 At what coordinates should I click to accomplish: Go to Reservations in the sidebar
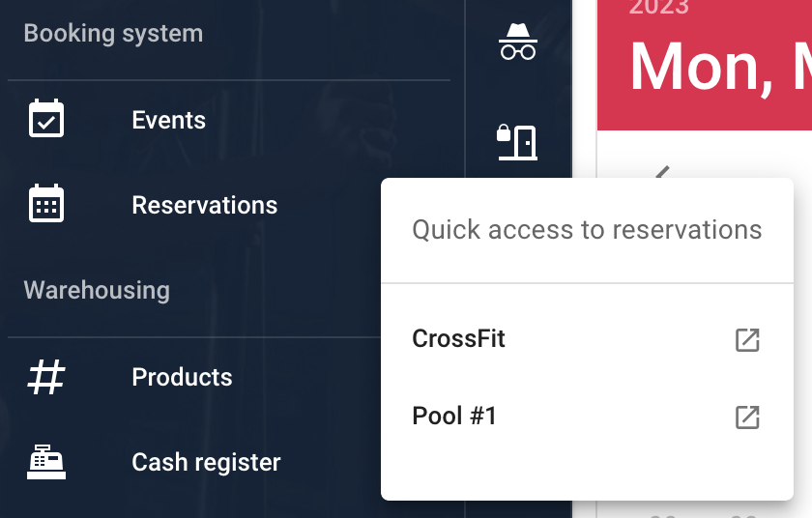(x=205, y=205)
